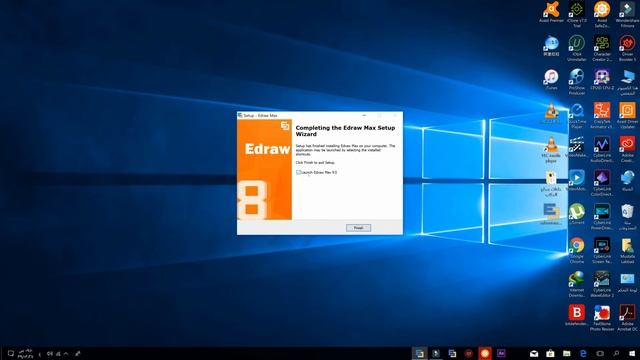Open the Edraw Max desktop icon
The width and height of the screenshot is (640, 360).
(551, 214)
